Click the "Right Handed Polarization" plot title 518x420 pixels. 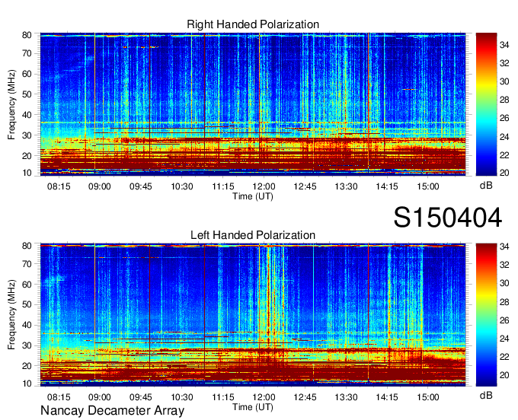(x=253, y=24)
